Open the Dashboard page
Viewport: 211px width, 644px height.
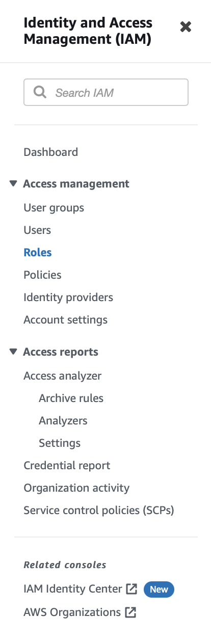(51, 152)
